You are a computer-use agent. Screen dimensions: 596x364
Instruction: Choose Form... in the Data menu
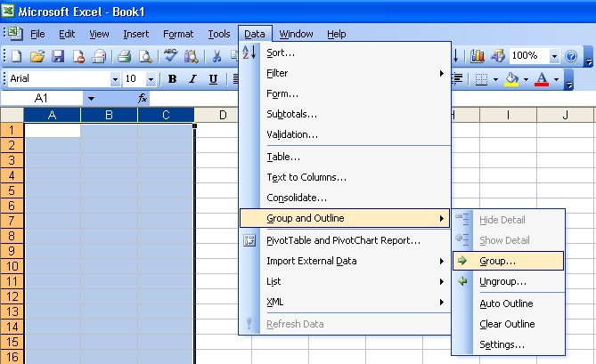[345, 93]
